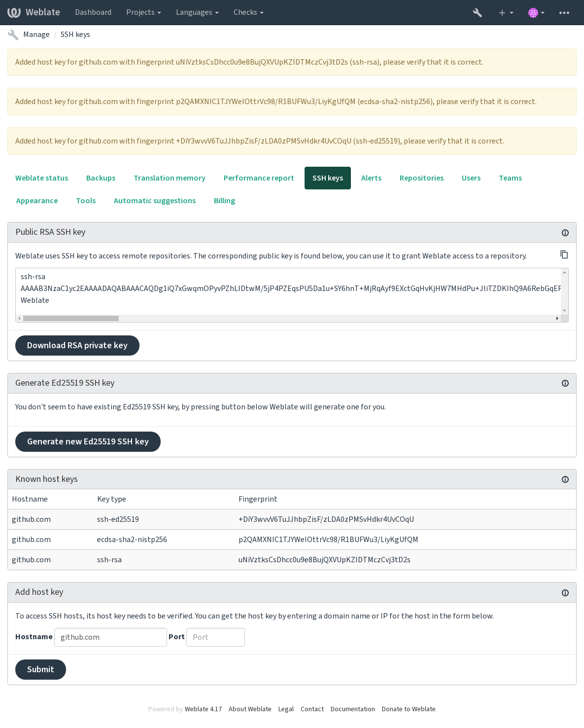
Task: Click Generate new Ed25519 SSH key button
Action: click(x=88, y=441)
